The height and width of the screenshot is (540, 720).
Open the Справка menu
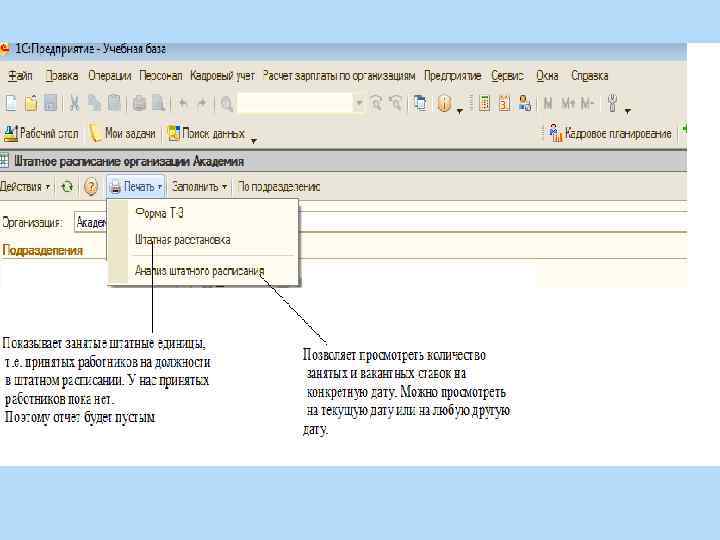coord(590,76)
